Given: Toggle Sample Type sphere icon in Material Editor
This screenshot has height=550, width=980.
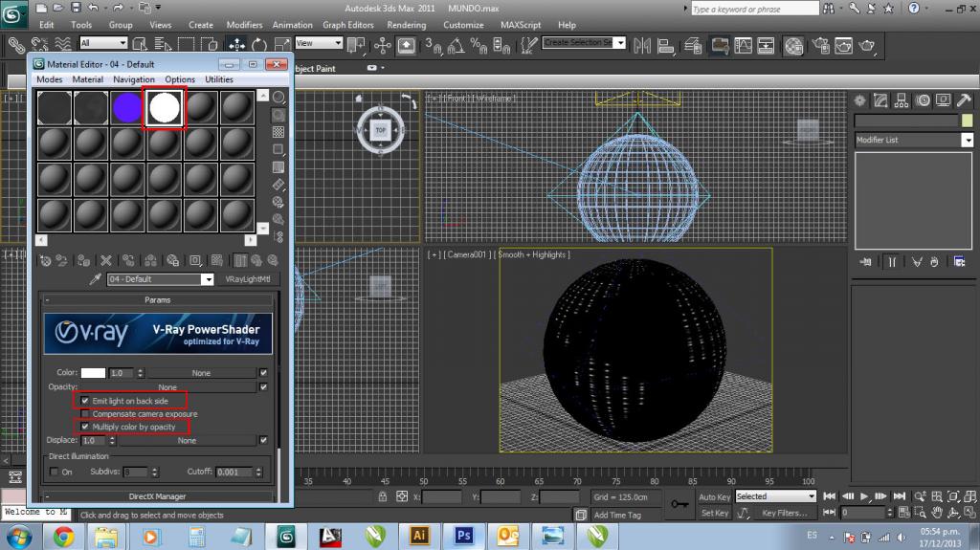Looking at the screenshot, I should pos(278,97).
